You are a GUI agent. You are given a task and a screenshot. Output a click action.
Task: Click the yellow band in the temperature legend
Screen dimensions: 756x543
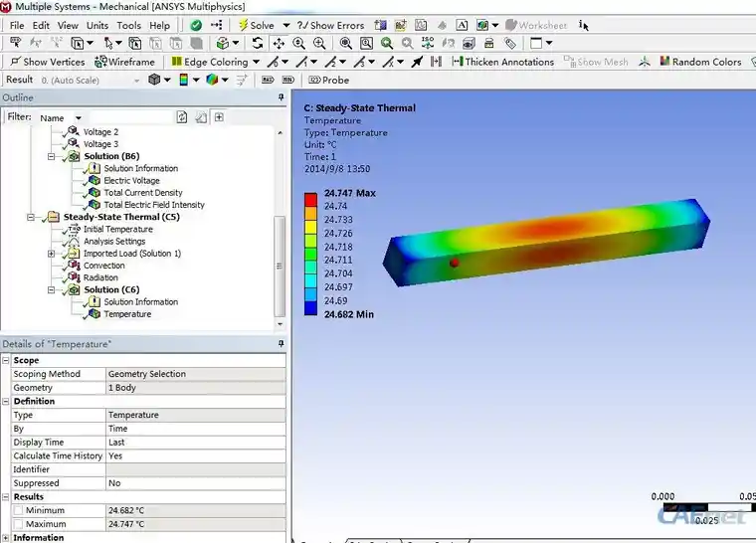(310, 227)
